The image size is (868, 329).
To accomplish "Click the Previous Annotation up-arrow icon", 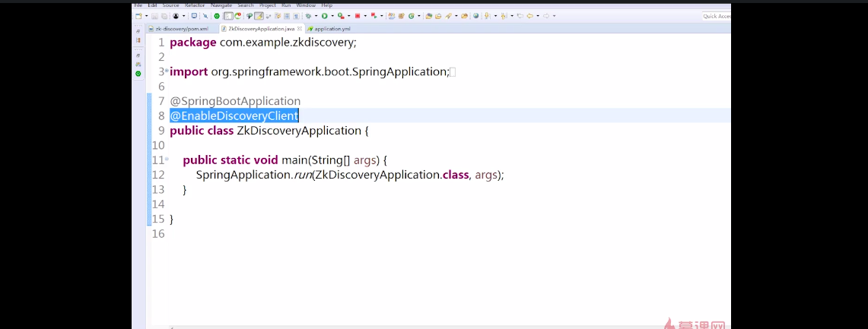I will pos(503,16).
